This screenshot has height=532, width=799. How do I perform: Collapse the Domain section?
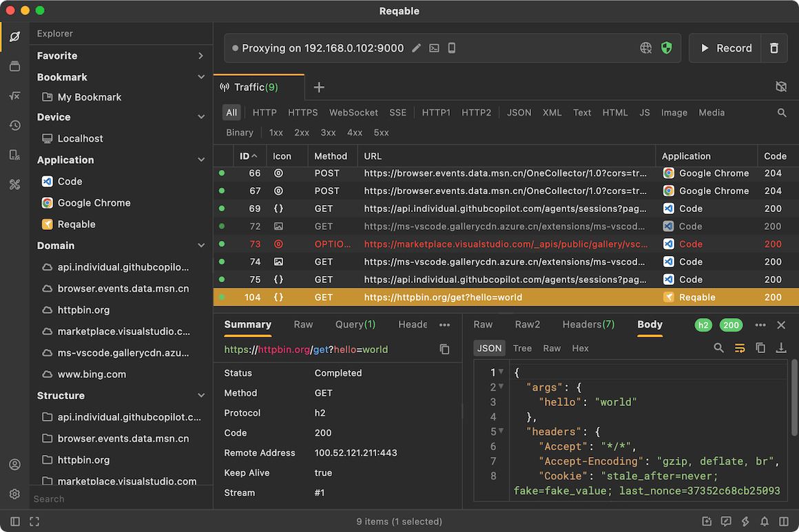[x=200, y=246]
